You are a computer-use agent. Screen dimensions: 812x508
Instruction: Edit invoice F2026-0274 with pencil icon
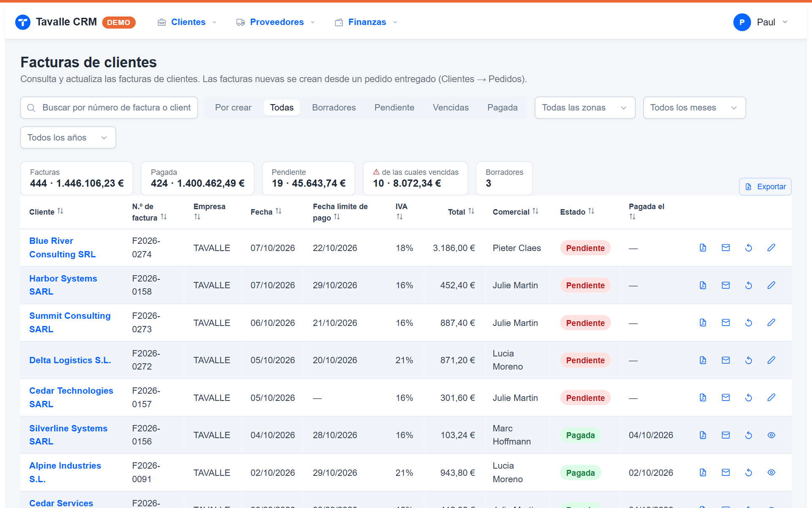[x=771, y=248]
